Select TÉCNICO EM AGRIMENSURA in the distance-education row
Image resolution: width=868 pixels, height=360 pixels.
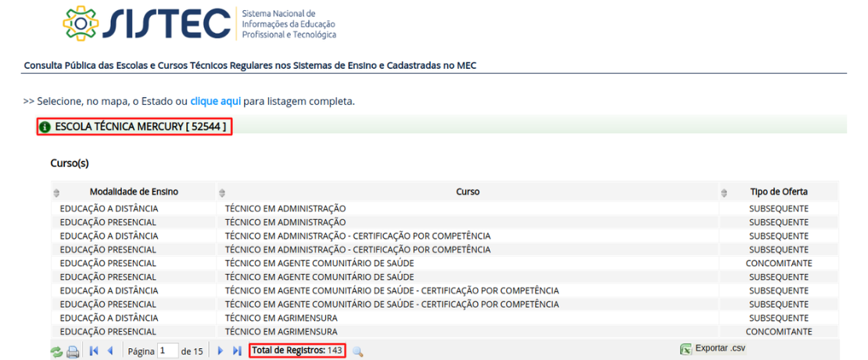pyautogui.click(x=282, y=318)
